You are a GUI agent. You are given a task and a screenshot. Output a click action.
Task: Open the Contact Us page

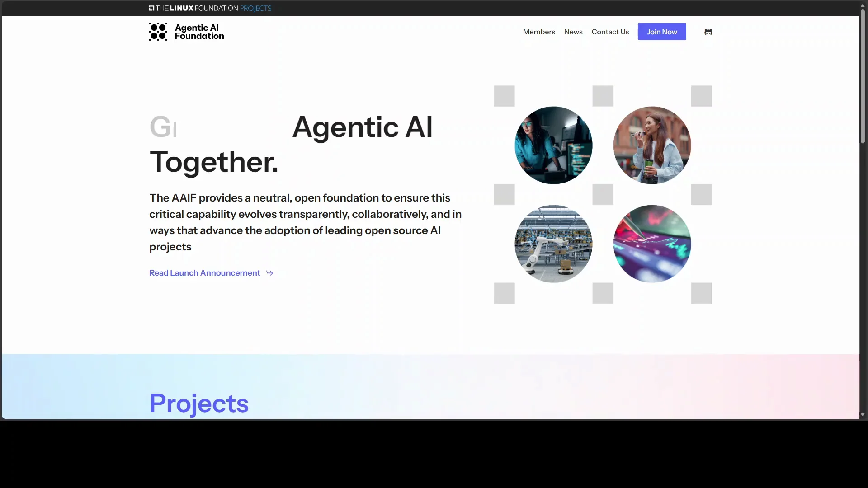610,32
